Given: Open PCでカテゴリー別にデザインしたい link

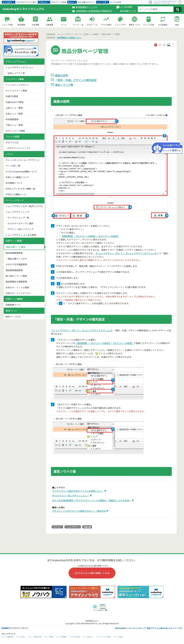Looking at the screenshot, I should [x=70, y=496].
